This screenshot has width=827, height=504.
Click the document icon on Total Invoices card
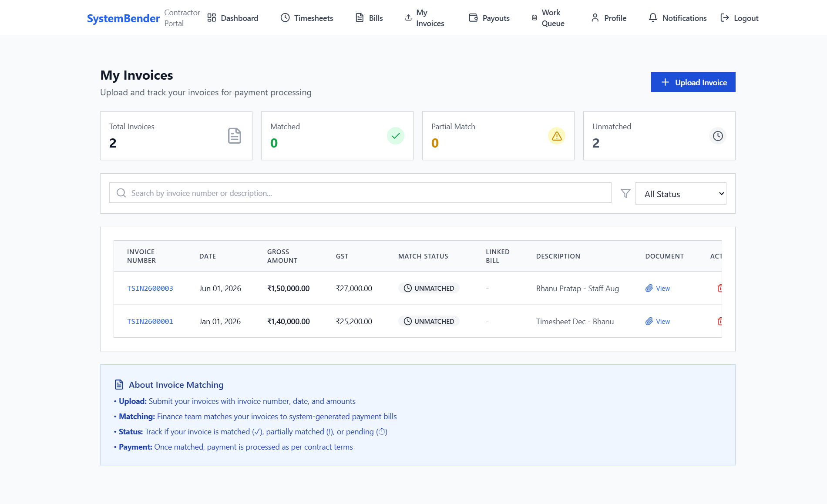pos(235,136)
